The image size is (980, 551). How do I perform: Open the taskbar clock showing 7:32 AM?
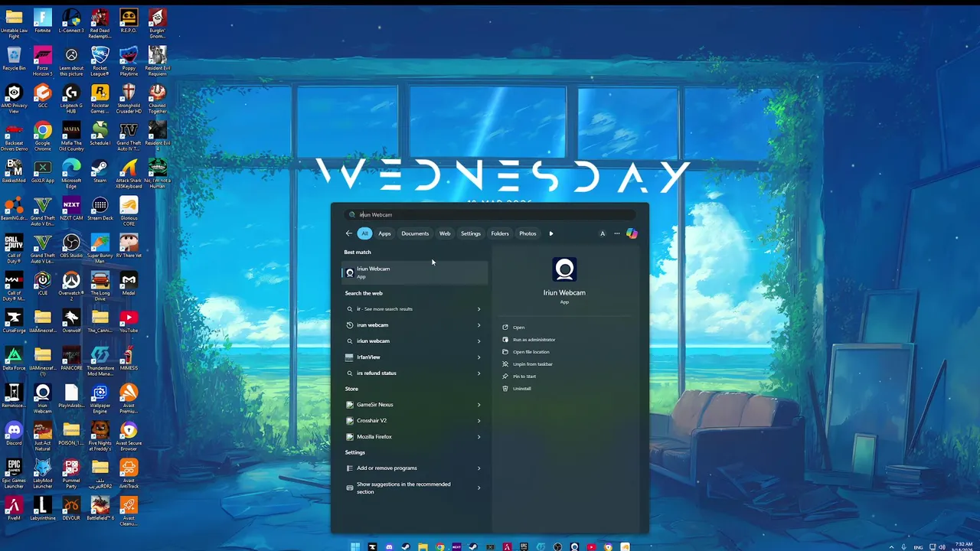(x=964, y=546)
